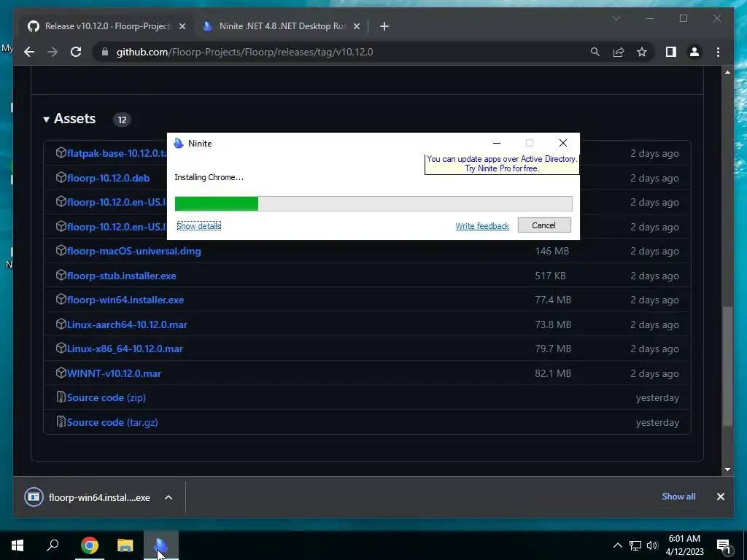This screenshot has height=560, width=747.
Task: Close the Ninite .NET tab
Action: (x=356, y=26)
